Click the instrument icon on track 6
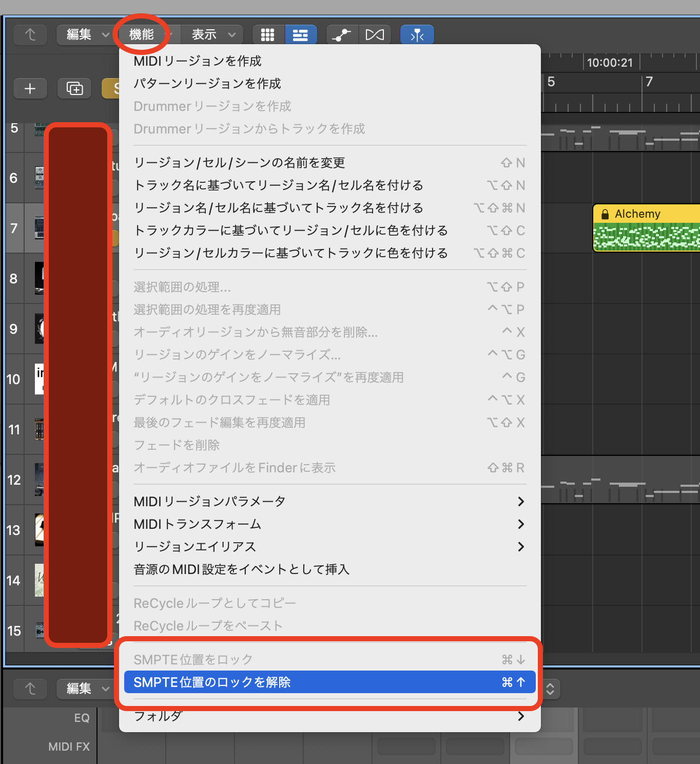Screen dimensions: 700x764 tap(40, 178)
